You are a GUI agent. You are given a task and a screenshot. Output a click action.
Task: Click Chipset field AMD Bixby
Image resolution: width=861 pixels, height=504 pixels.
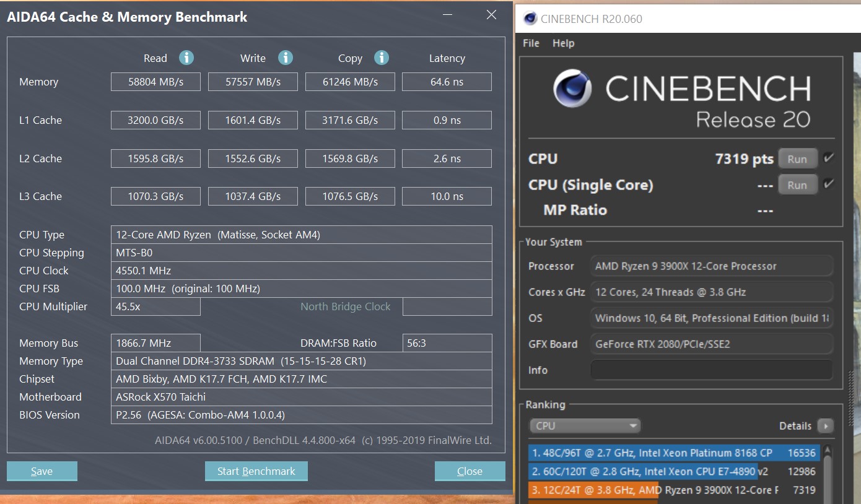pyautogui.click(x=302, y=379)
